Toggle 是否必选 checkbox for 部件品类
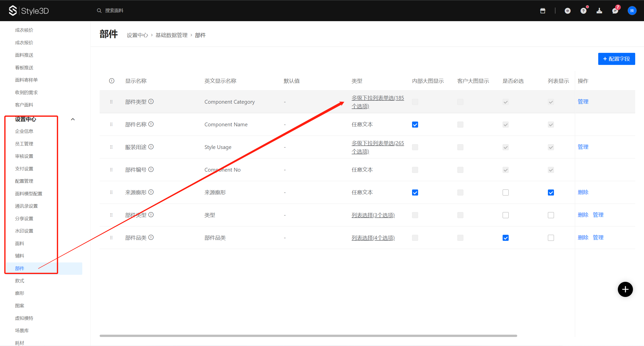The width and height of the screenshot is (644, 346). [x=506, y=238]
